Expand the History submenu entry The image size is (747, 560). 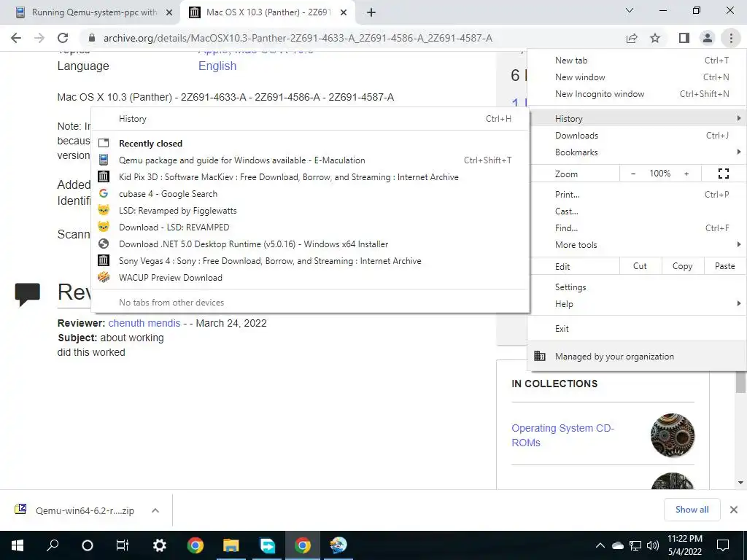(x=637, y=119)
